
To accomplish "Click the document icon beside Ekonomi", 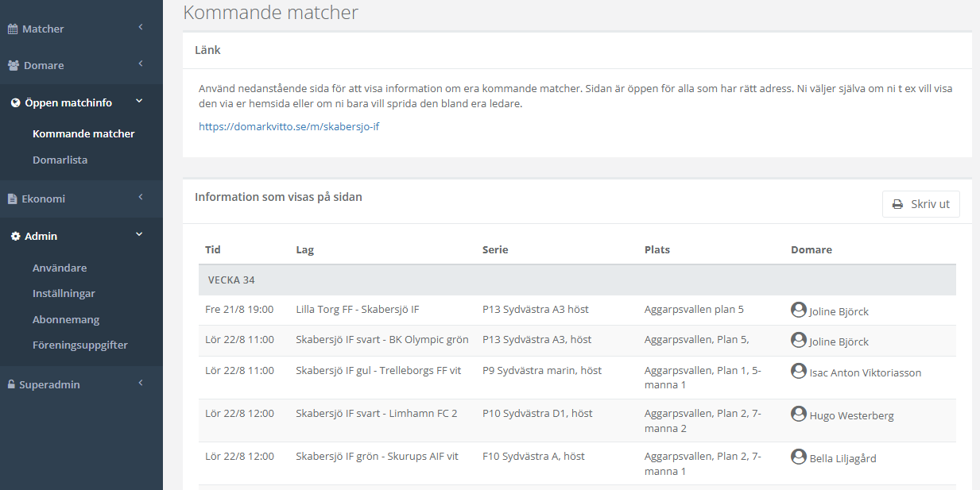I will click(12, 199).
